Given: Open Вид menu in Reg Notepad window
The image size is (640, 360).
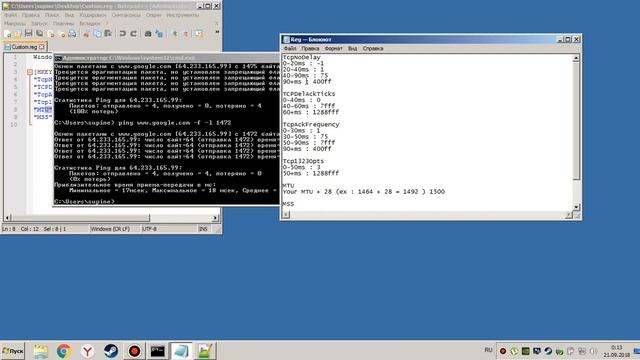Looking at the screenshot, I should 353,48.
